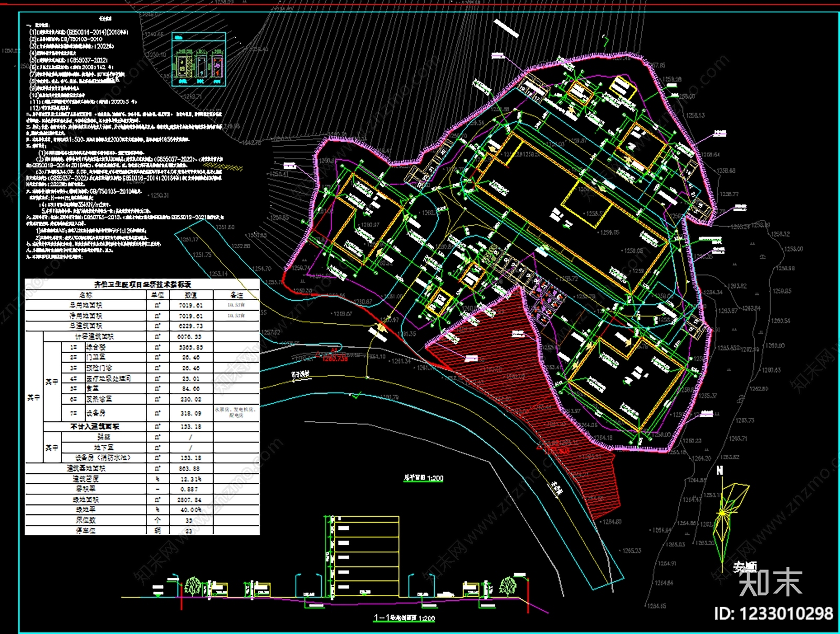Click the elevation label 1265.23
This screenshot has width=840, height=634.
(x=632, y=551)
